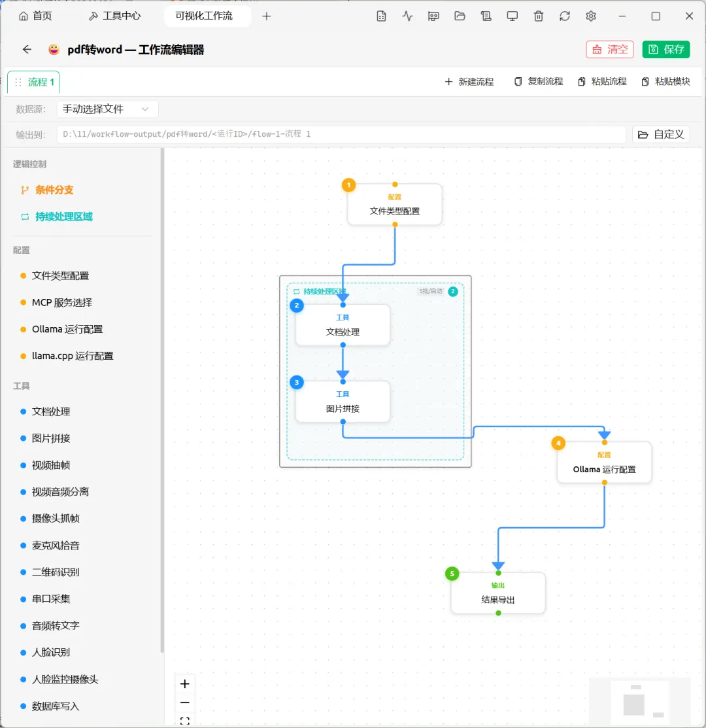Select the Ollama 运行配置 node on canvas
706x728 pixels.
coord(605,463)
